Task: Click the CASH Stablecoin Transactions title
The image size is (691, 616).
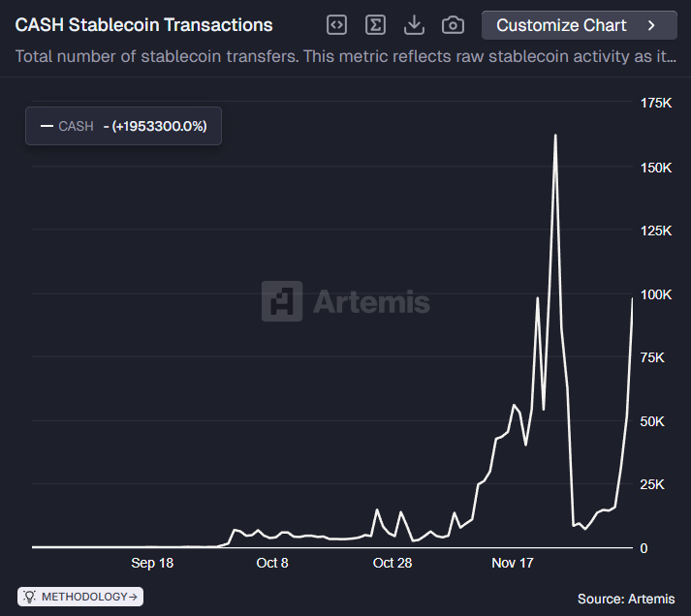Action: [x=143, y=25]
